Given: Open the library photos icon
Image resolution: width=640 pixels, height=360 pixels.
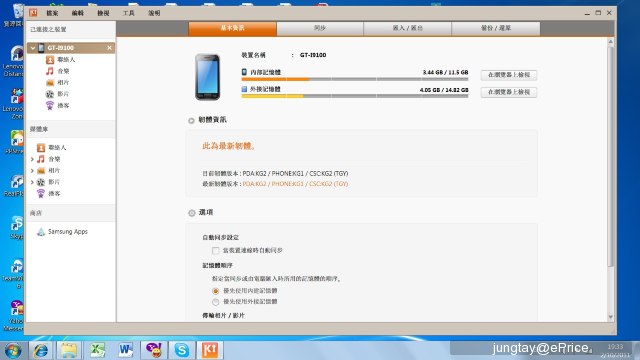Looking at the screenshot, I should 41,171.
